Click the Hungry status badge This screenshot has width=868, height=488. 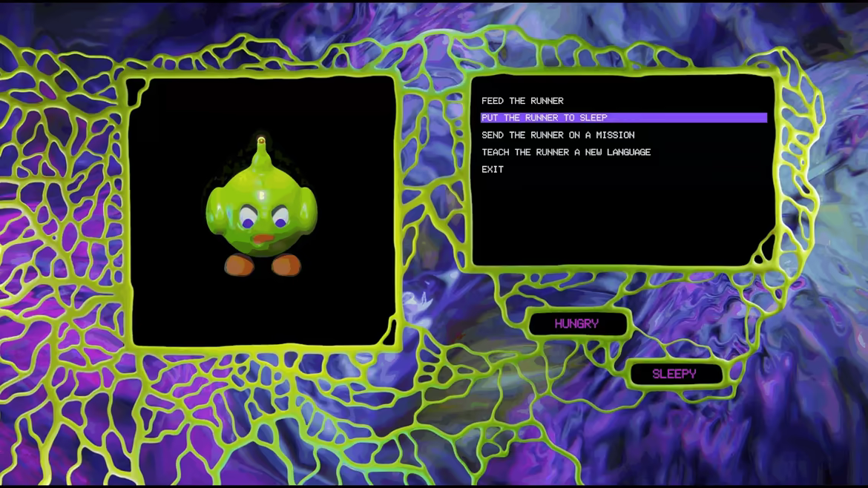pyautogui.click(x=577, y=323)
